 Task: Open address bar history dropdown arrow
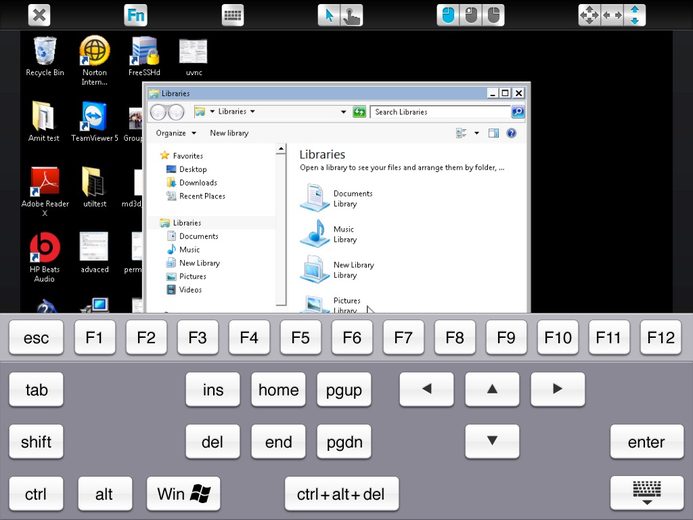[343, 112]
